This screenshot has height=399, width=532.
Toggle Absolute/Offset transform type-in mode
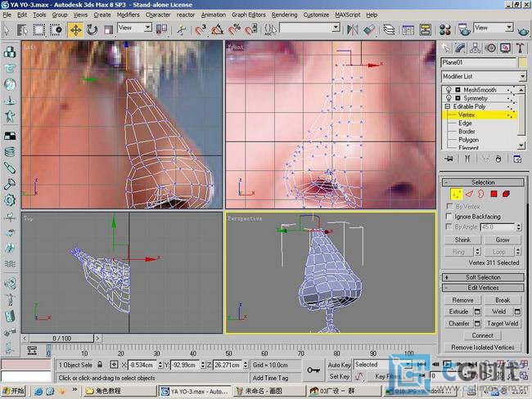[114, 365]
